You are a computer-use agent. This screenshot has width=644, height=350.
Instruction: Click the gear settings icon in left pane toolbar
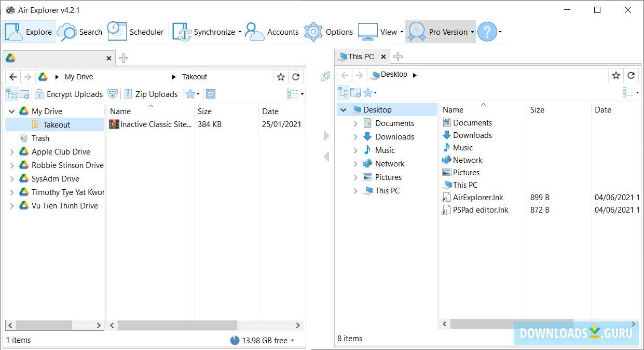point(210,94)
